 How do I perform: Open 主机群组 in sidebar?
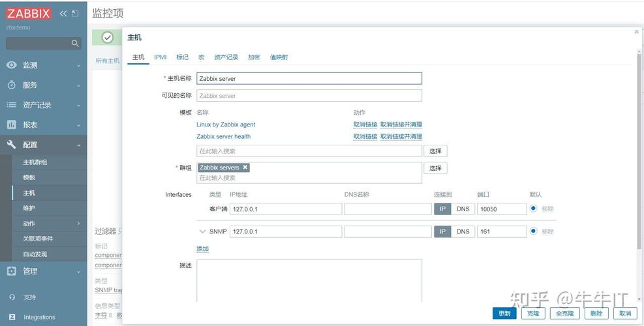(35, 162)
